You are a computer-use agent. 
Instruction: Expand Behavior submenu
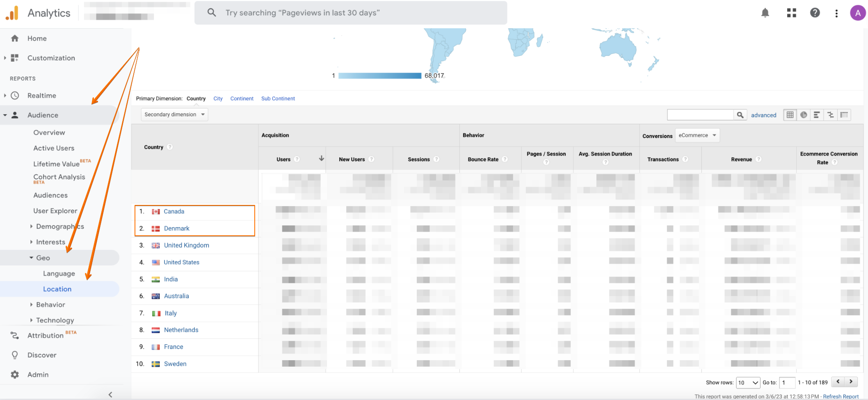coord(31,305)
